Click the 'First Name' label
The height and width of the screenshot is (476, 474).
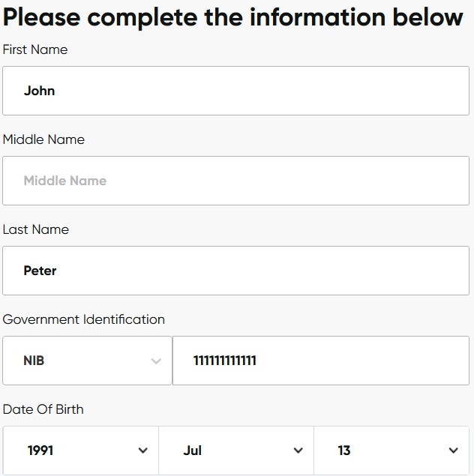[35, 49]
